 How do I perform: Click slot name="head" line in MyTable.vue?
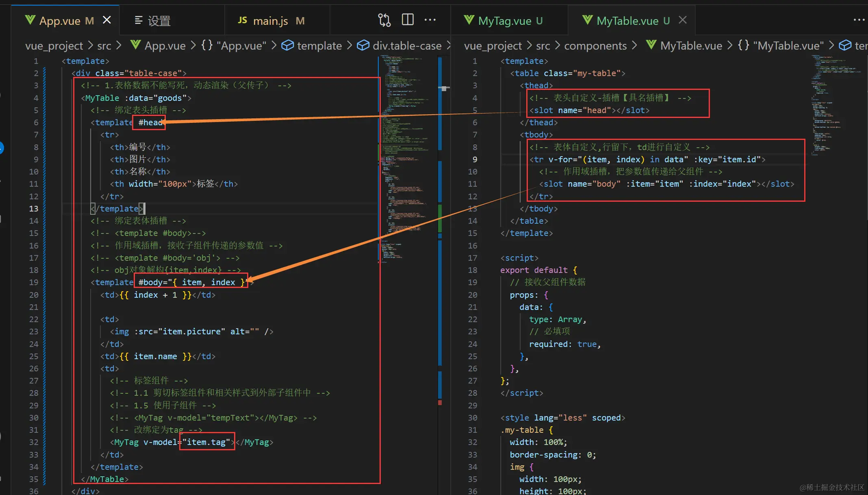(x=589, y=110)
